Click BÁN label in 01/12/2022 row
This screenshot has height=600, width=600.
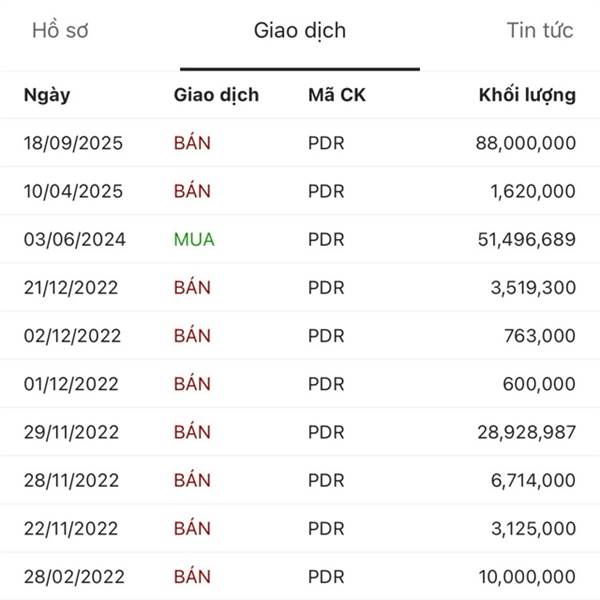point(192,384)
